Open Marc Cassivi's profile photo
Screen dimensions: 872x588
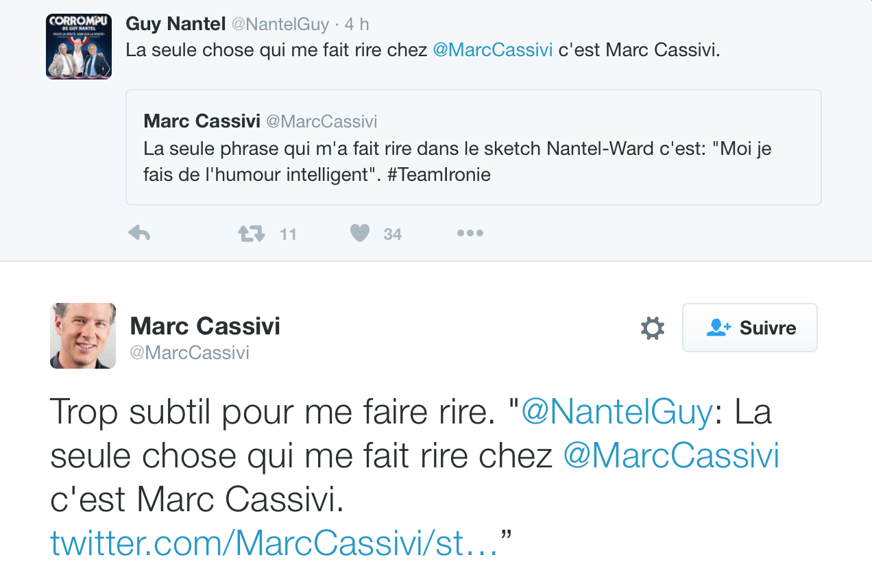click(x=83, y=336)
